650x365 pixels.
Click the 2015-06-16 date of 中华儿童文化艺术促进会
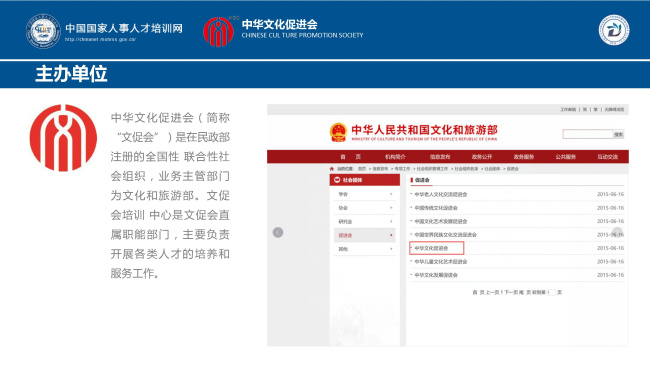tap(610, 262)
